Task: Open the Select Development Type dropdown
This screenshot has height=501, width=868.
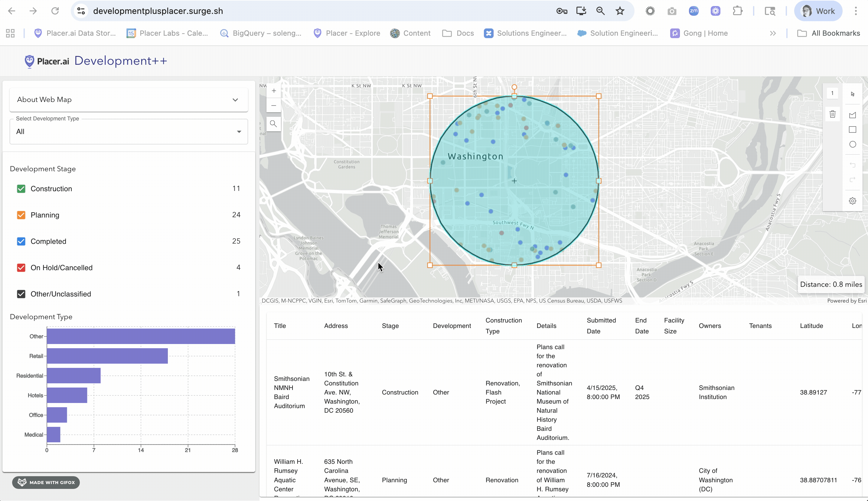Action: click(129, 131)
